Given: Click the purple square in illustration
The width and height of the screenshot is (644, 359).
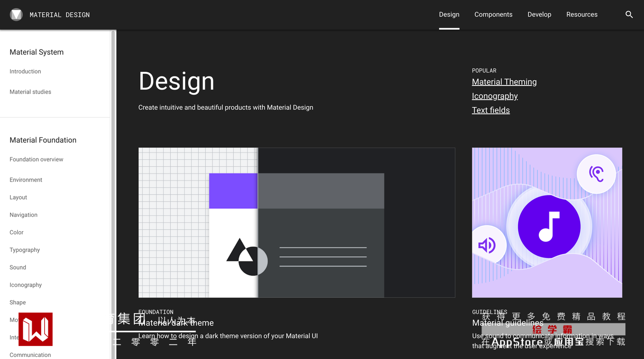Looking at the screenshot, I should (233, 191).
